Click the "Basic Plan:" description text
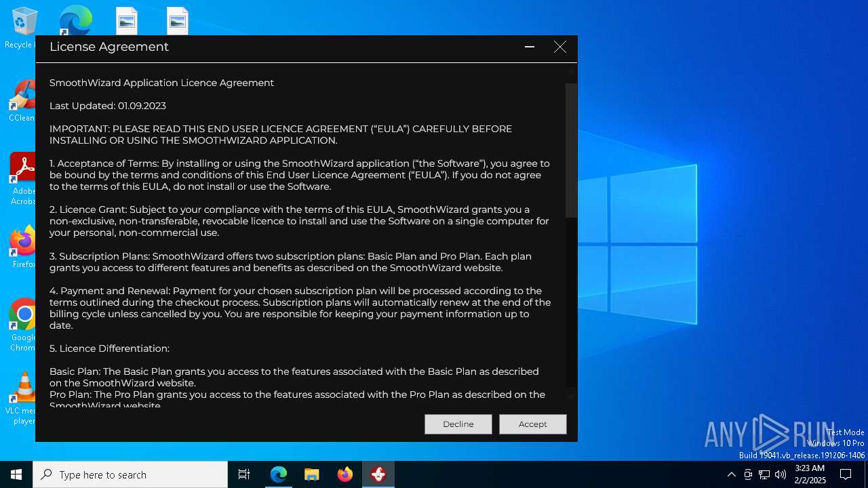 pos(294,378)
